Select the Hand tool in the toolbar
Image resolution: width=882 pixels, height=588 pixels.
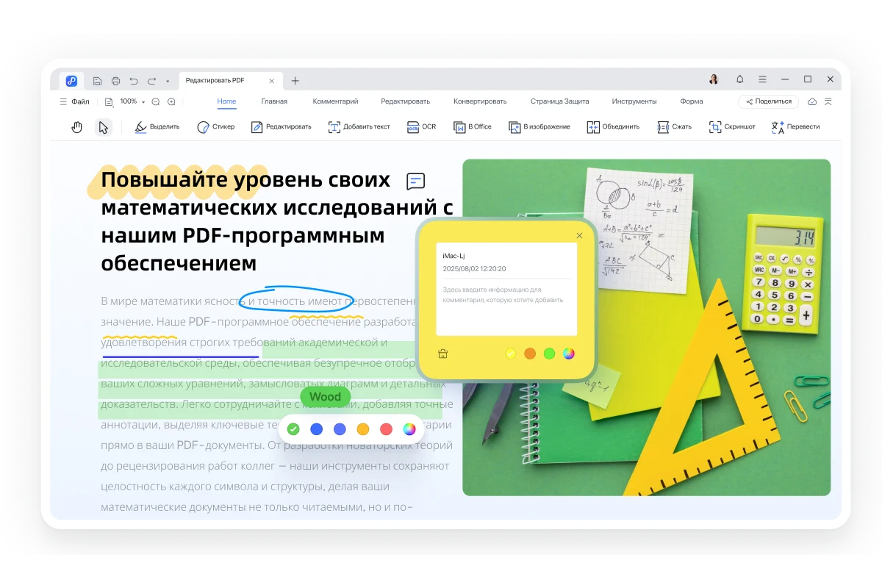pos(76,126)
